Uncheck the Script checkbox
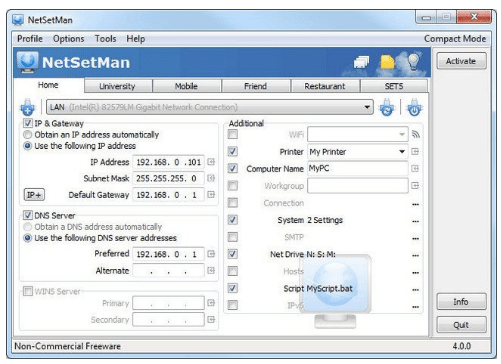The height and width of the screenshot is (364, 501). pos(233,288)
